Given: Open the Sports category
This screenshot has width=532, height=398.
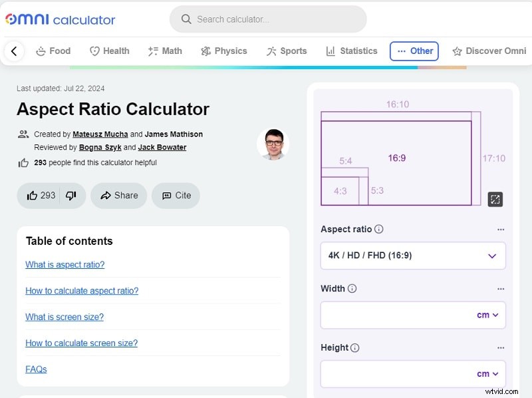Looking at the screenshot, I should tap(287, 51).
